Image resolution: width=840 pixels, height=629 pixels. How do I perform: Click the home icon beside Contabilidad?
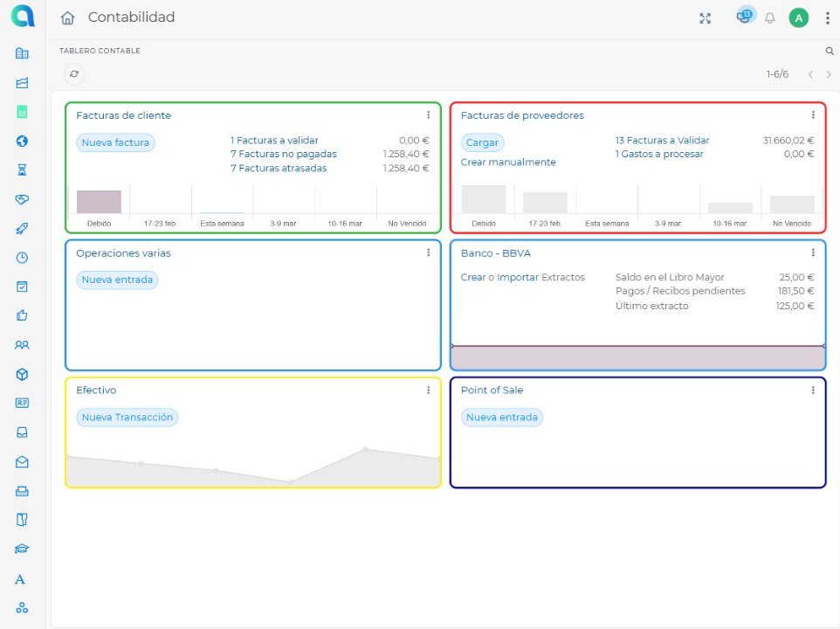point(67,17)
